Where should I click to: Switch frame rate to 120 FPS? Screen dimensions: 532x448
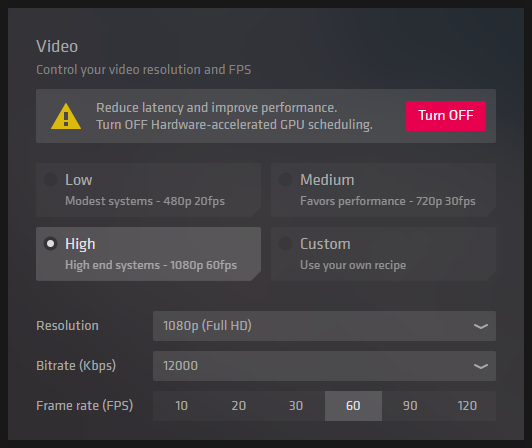pos(467,406)
